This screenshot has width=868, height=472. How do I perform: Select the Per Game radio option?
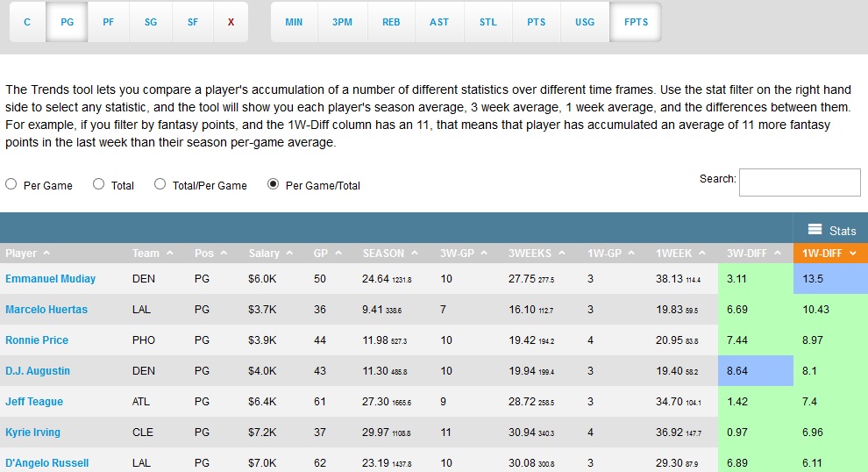pos(11,184)
